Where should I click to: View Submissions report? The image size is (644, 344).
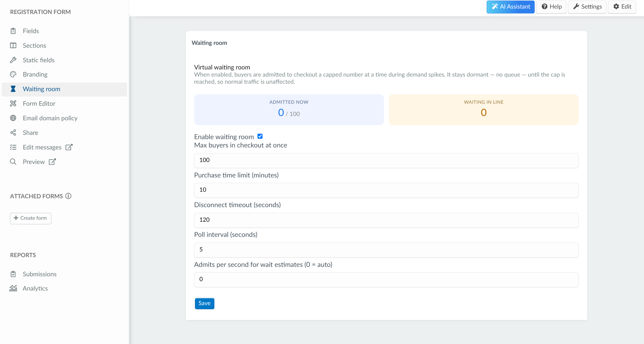pyautogui.click(x=64, y=274)
